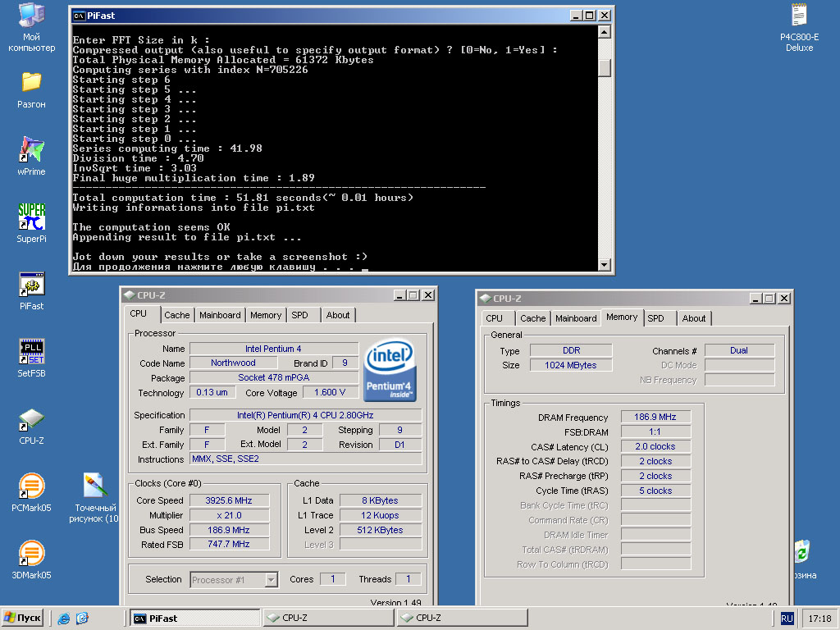
Task: Click the Level 2 512 KBytes field
Action: [380, 530]
